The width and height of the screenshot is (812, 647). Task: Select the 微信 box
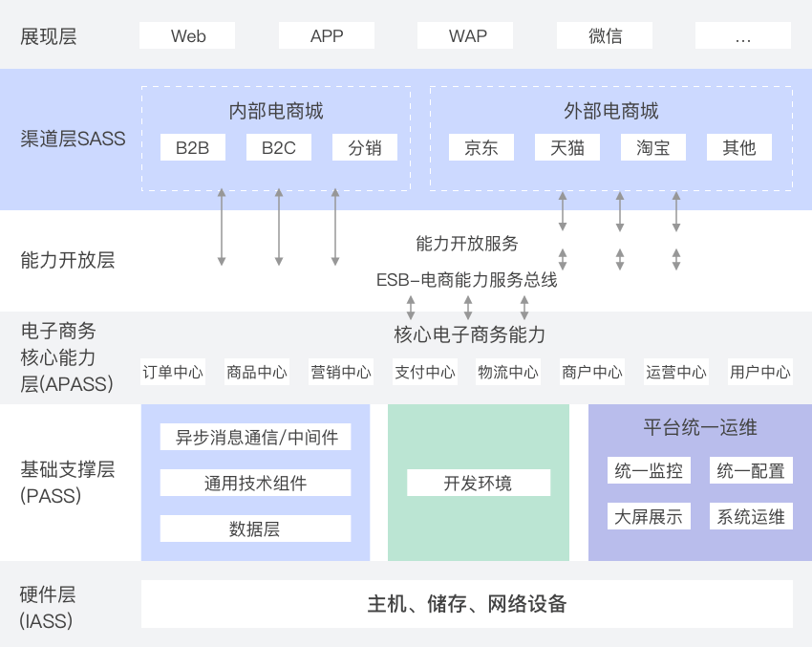coord(605,35)
